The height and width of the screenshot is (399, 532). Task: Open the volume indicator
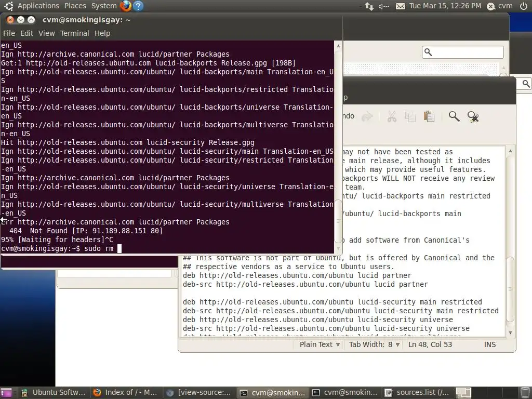click(x=383, y=6)
